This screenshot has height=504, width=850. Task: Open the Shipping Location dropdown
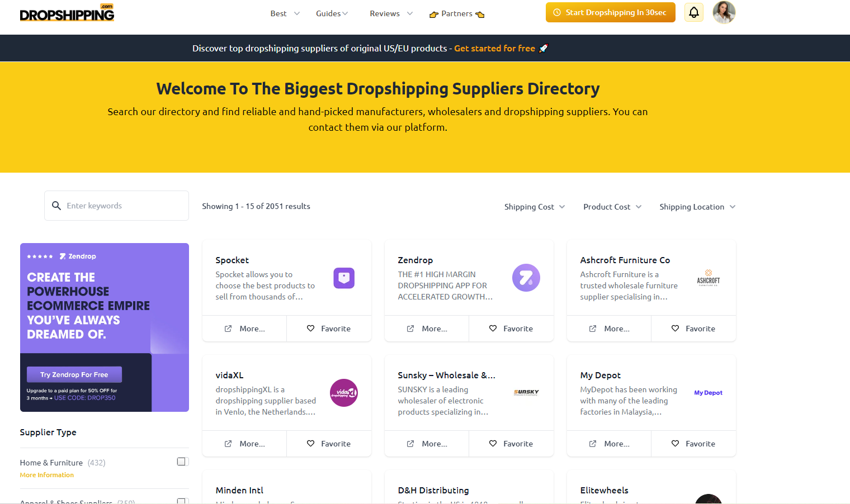697,207
